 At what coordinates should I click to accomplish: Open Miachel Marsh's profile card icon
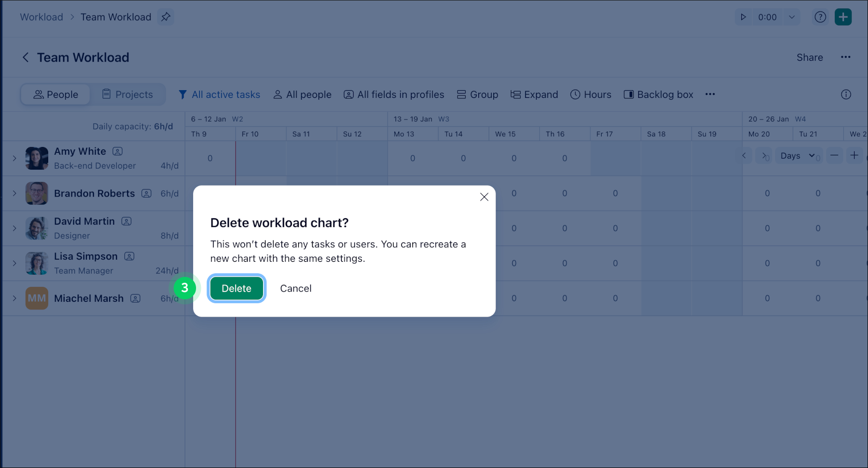(135, 298)
